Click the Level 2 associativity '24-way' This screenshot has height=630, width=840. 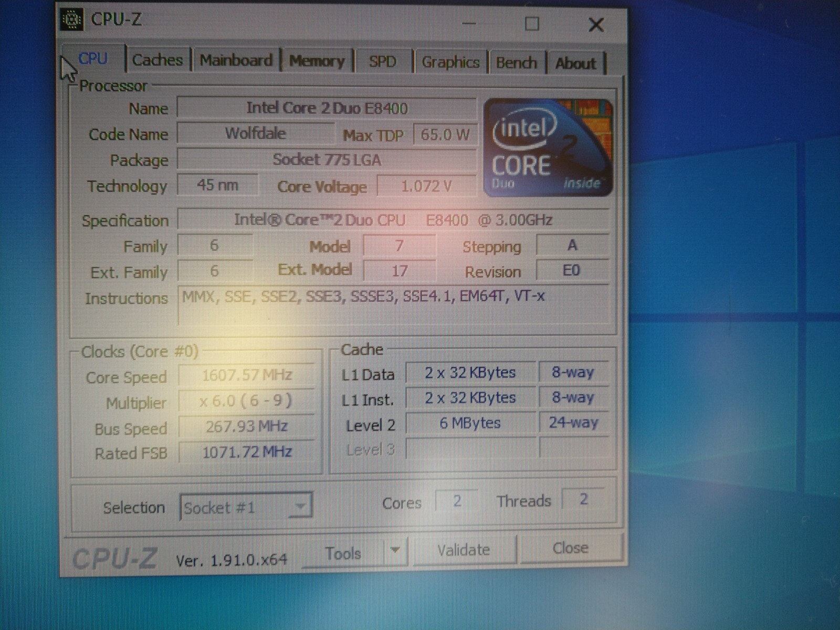click(573, 423)
